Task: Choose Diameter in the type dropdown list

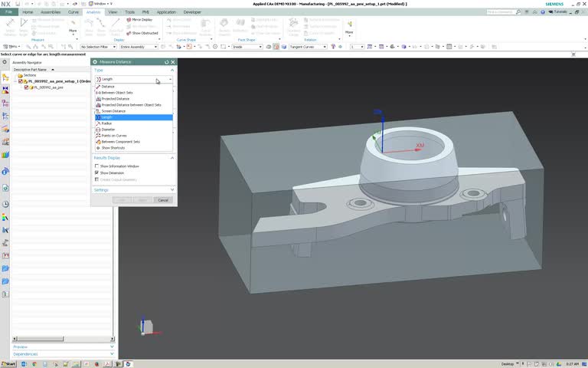Action: (x=108, y=130)
